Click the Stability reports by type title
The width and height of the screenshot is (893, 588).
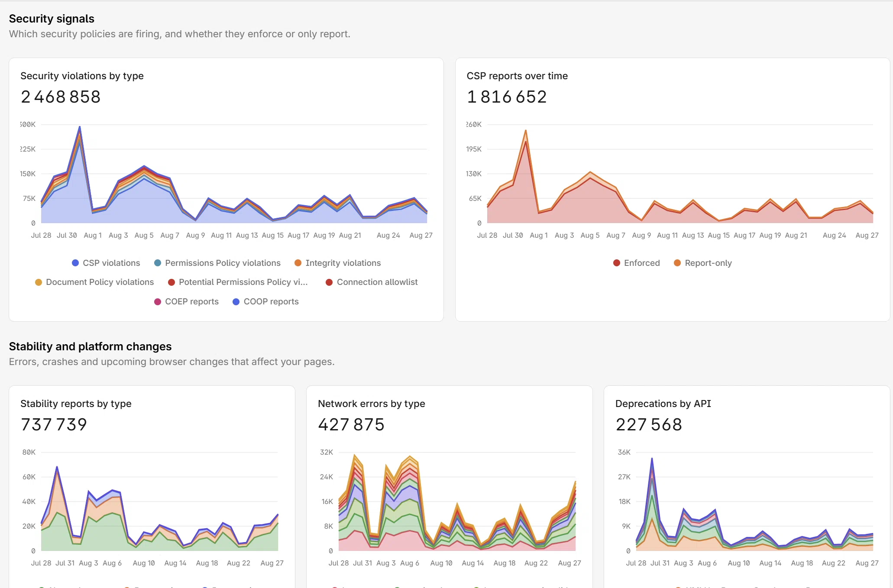pyautogui.click(x=76, y=404)
